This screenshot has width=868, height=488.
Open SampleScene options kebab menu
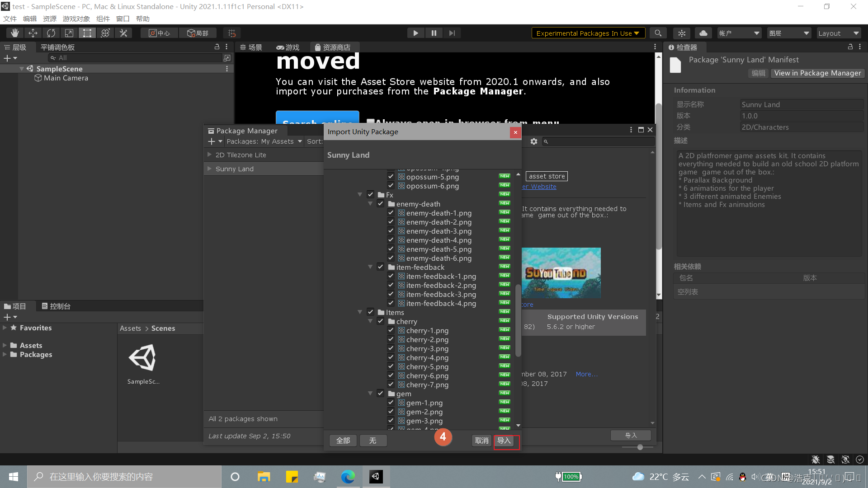click(x=227, y=69)
